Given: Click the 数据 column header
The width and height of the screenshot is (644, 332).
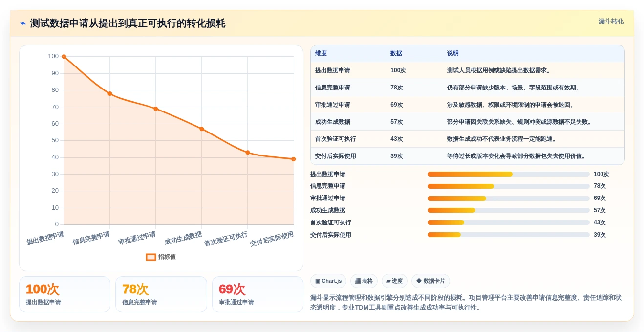Looking at the screenshot, I should point(396,54).
